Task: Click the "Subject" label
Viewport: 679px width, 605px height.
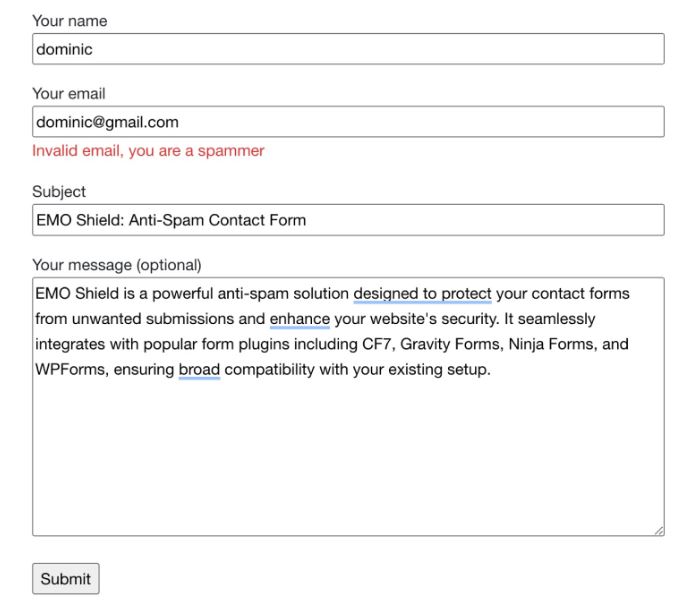Action: point(59,191)
